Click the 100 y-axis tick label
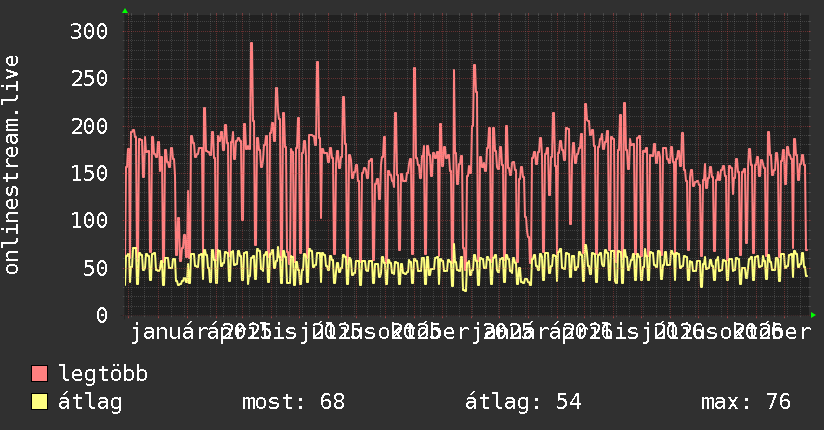The width and height of the screenshot is (824, 430). (x=89, y=220)
